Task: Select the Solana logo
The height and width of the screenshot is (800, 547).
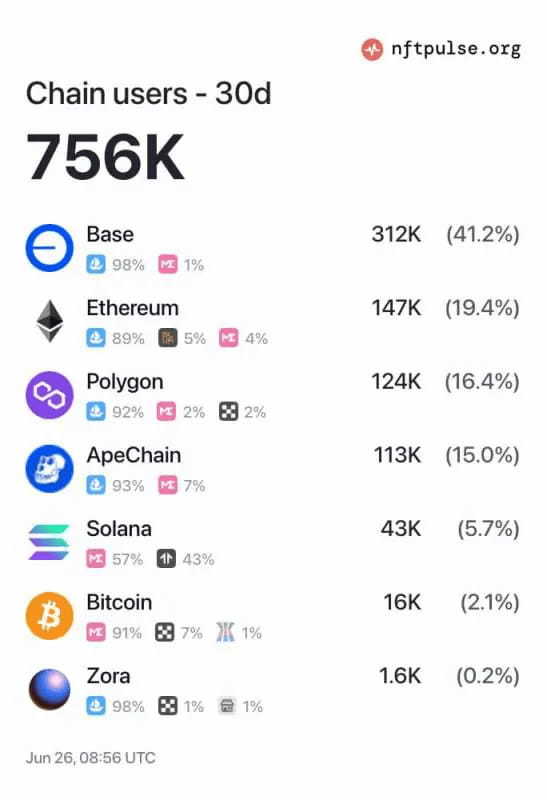Action: (48, 542)
